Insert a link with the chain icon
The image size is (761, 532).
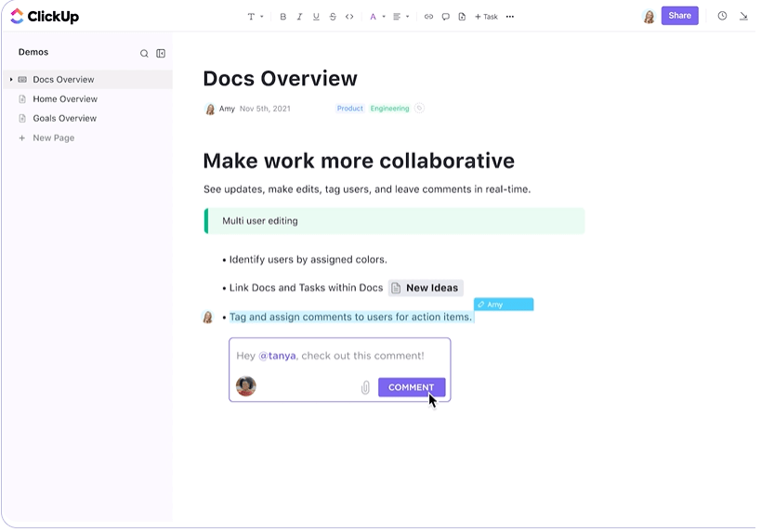428,17
